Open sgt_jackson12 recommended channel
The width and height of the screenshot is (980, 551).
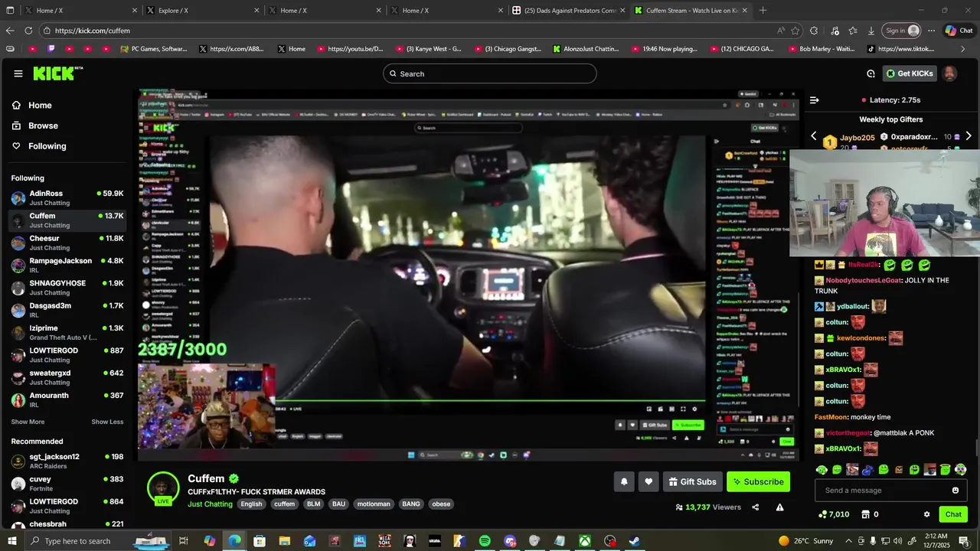[x=67, y=461]
